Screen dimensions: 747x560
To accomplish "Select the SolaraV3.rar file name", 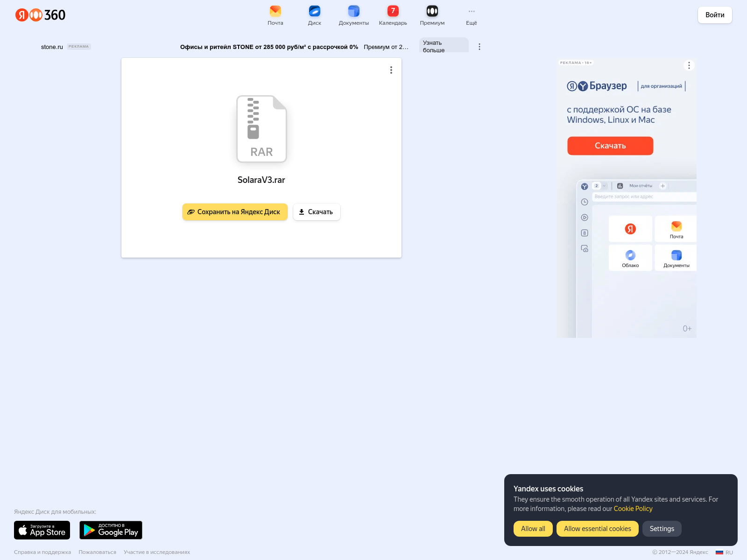I will coord(261,180).
